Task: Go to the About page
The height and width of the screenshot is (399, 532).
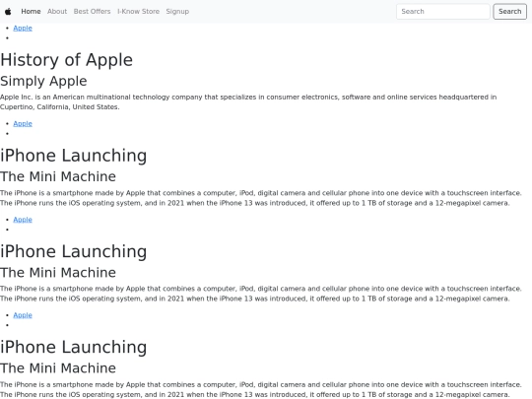Action: click(x=57, y=12)
